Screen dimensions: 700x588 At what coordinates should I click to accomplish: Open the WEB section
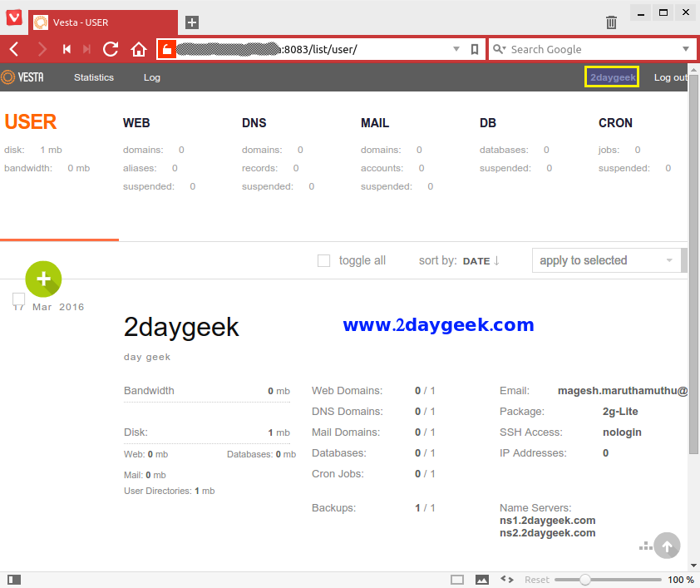click(136, 123)
